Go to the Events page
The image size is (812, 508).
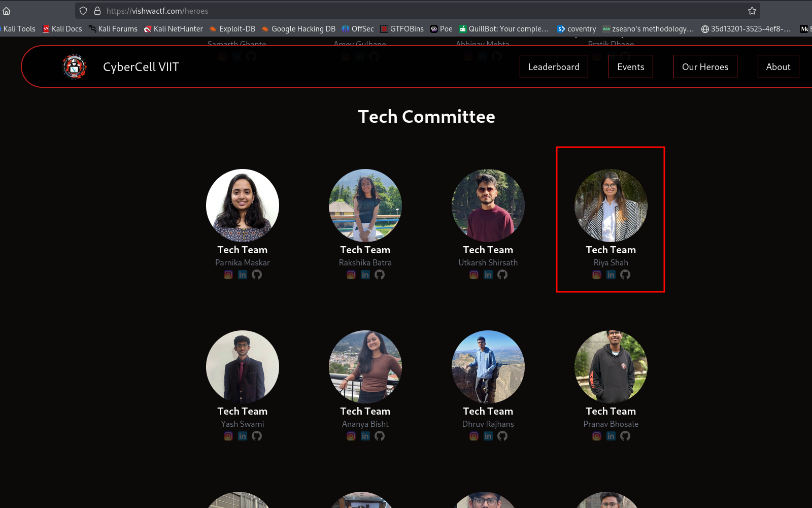tap(630, 67)
